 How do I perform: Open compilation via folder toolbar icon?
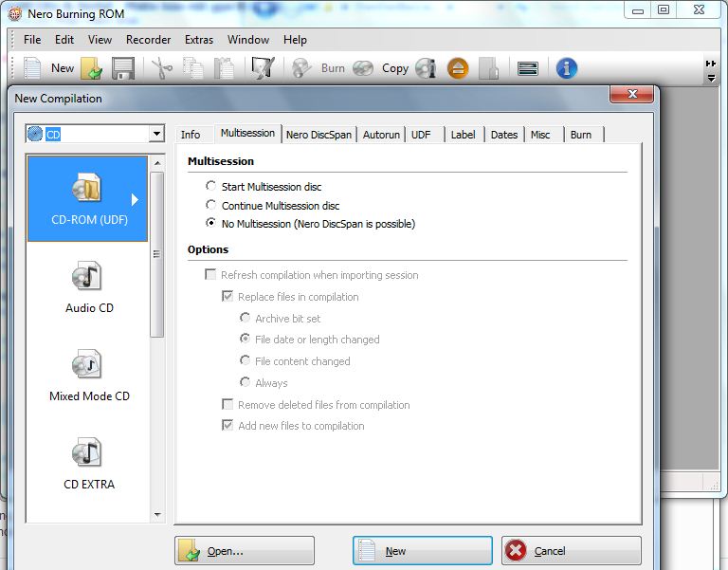[x=91, y=68]
